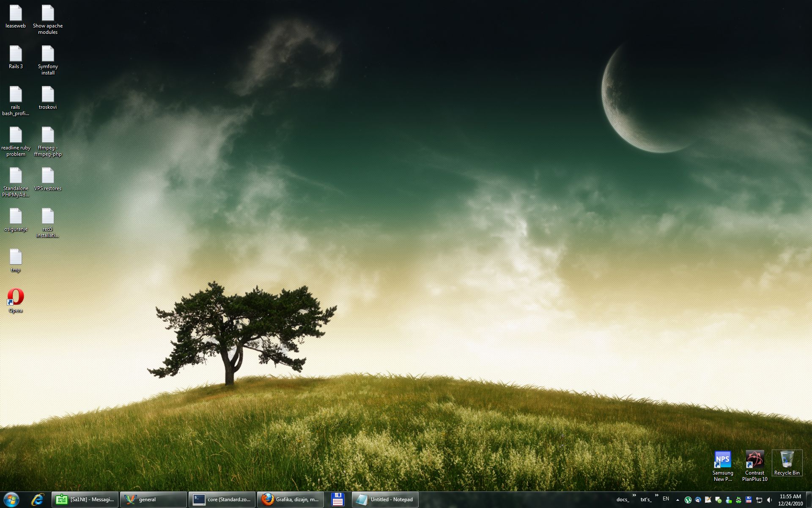
Task: Select the Contrast PlanPlus 10 shortcut
Action: click(x=754, y=466)
